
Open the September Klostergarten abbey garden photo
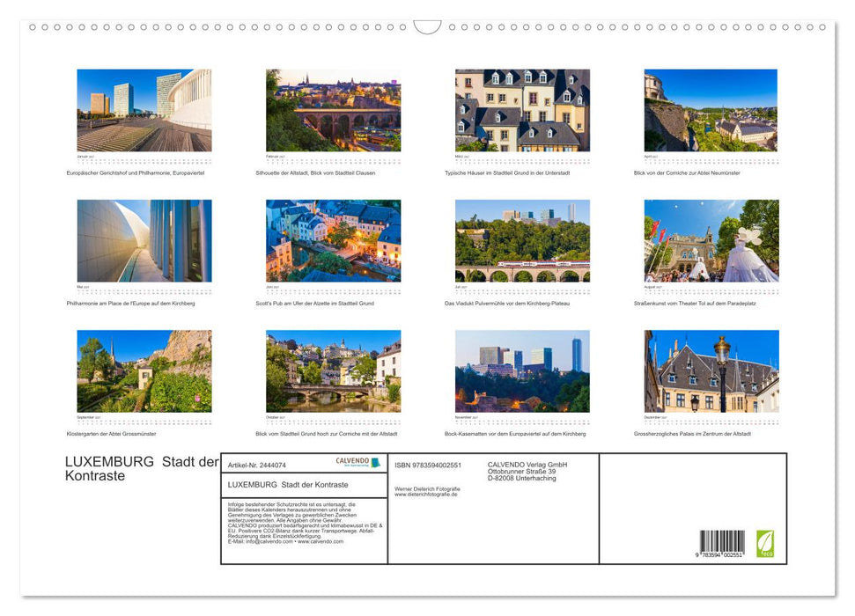pyautogui.click(x=144, y=371)
